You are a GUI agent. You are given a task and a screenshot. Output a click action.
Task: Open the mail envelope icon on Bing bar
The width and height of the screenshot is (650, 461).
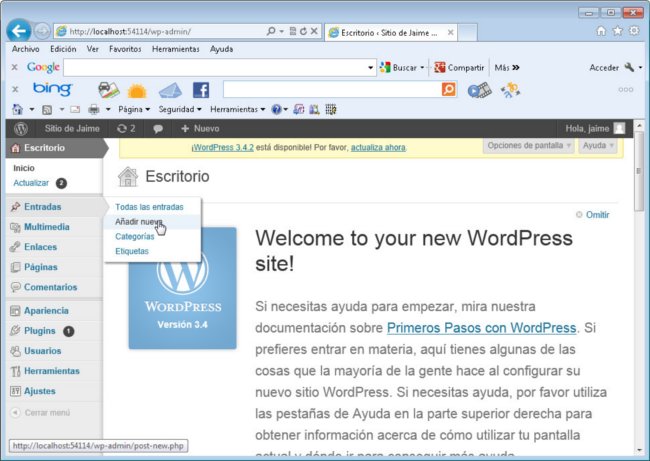170,90
